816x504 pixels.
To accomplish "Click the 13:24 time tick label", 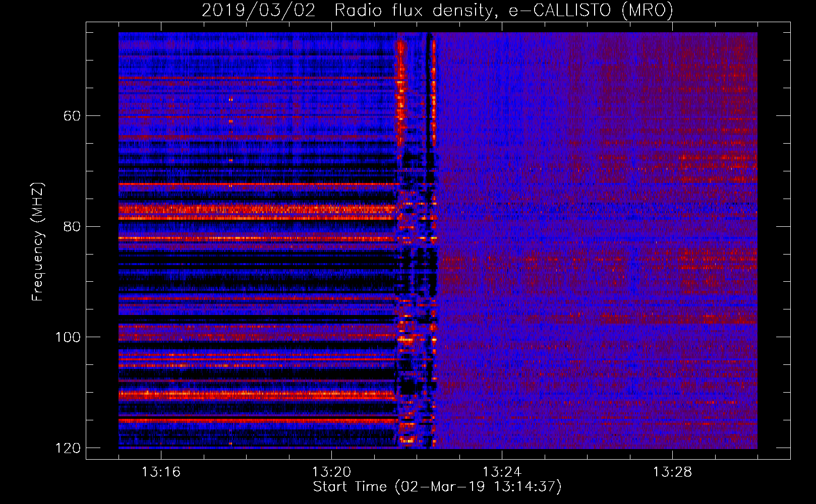I will [x=502, y=472].
